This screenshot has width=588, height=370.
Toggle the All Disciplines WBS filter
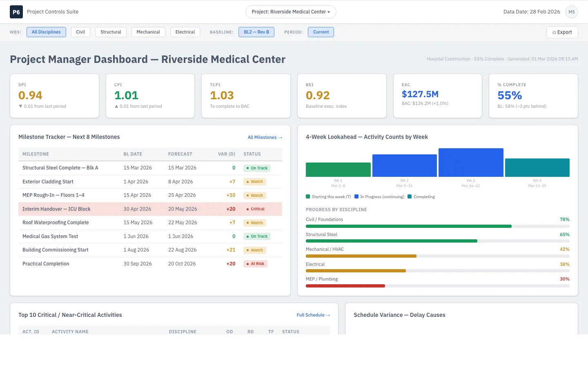46,32
